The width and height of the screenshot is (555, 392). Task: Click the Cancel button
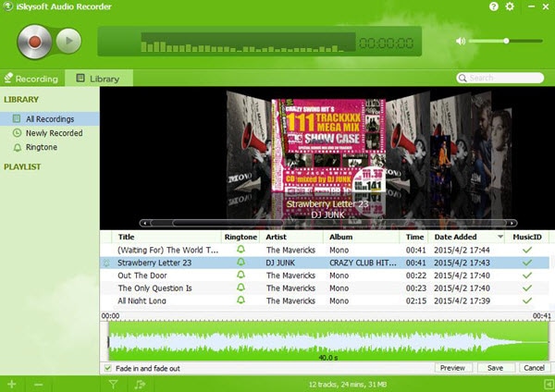pos(534,368)
